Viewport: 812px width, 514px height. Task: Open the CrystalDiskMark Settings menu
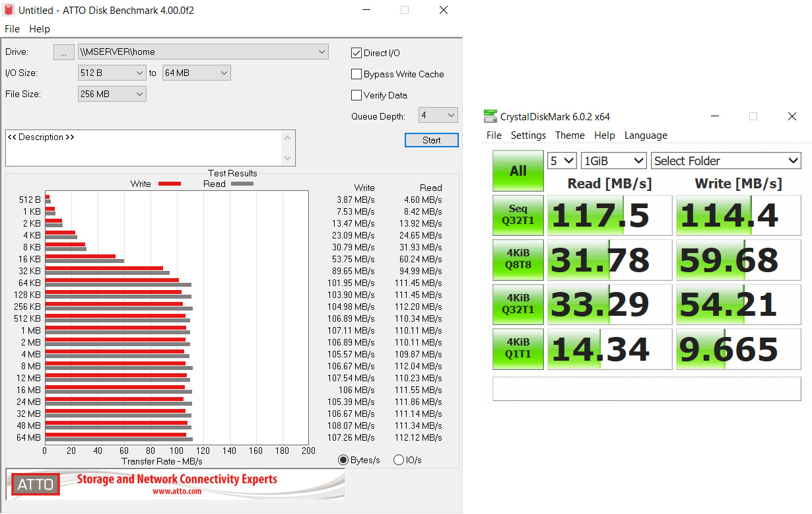coord(528,135)
